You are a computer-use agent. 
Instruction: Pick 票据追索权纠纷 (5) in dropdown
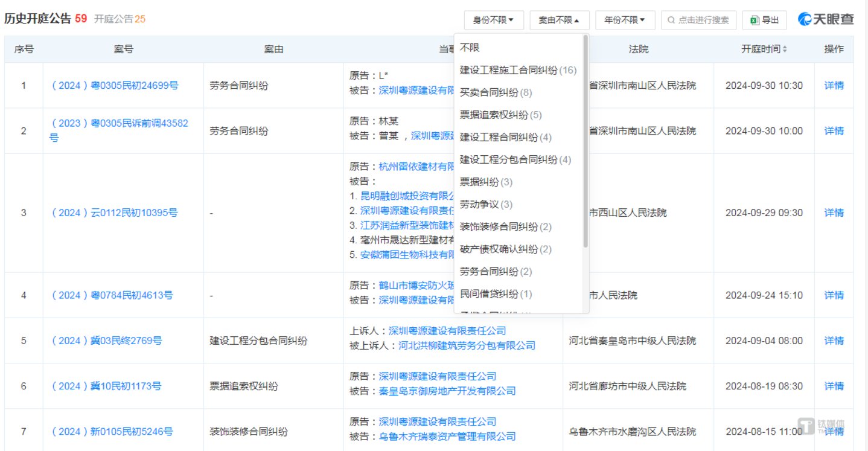[x=500, y=115]
